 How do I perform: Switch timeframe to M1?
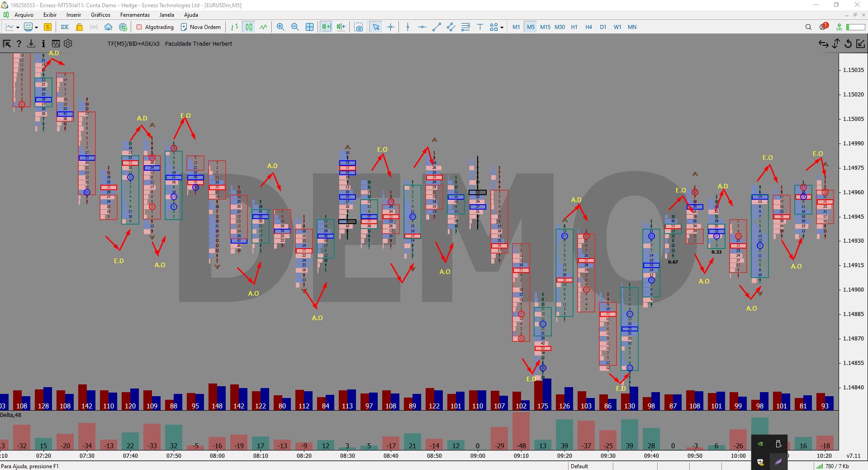point(516,27)
